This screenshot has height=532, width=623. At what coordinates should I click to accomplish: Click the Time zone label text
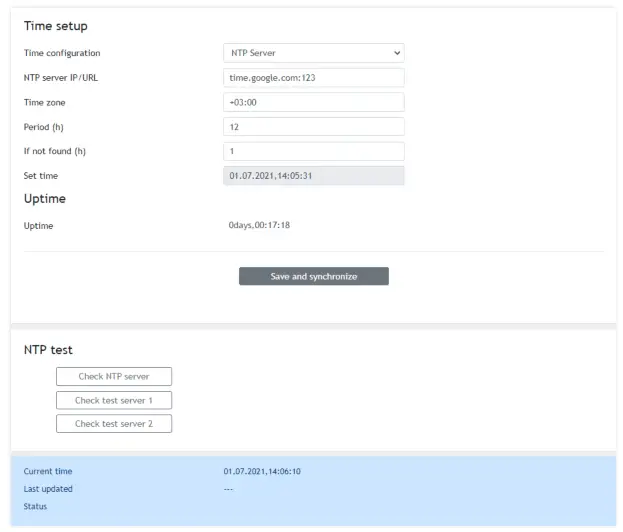pyautogui.click(x=45, y=102)
